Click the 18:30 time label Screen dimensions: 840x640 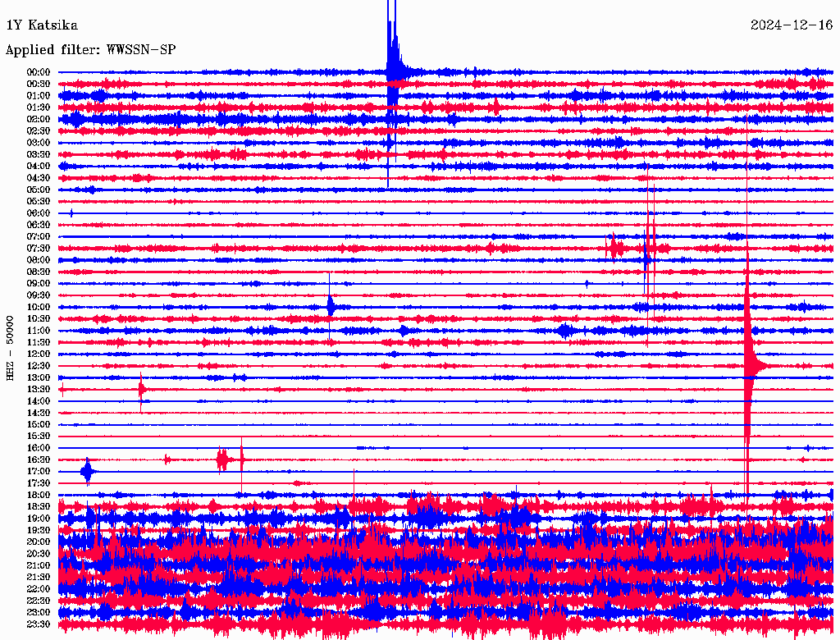pyautogui.click(x=39, y=507)
